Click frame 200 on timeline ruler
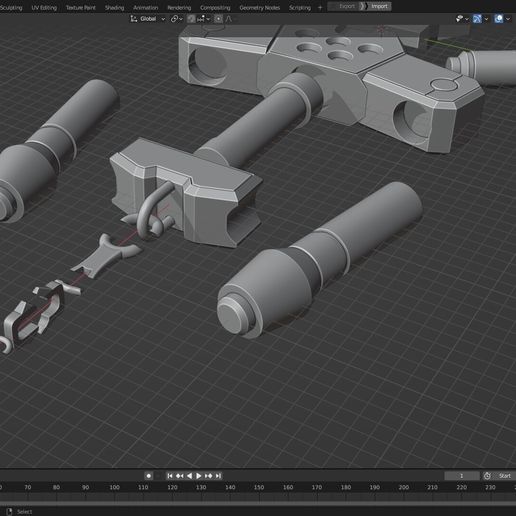 [404, 487]
